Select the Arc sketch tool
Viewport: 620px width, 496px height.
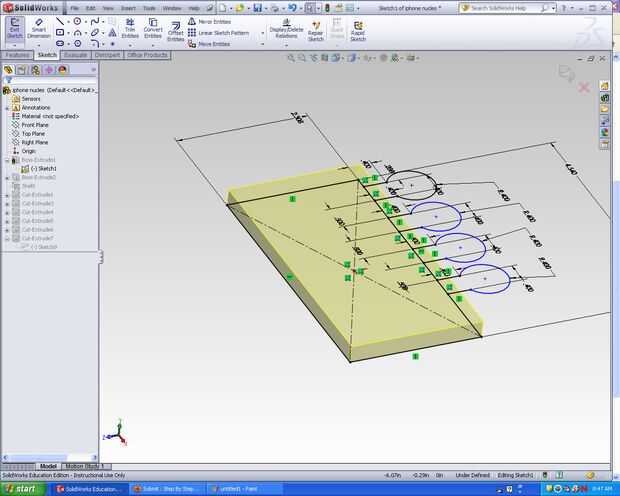pyautogui.click(x=78, y=32)
